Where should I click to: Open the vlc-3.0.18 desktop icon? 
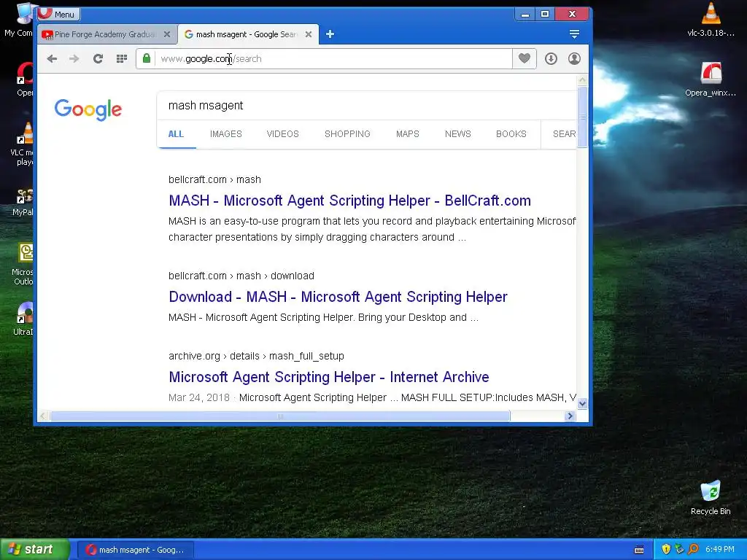[711, 20]
